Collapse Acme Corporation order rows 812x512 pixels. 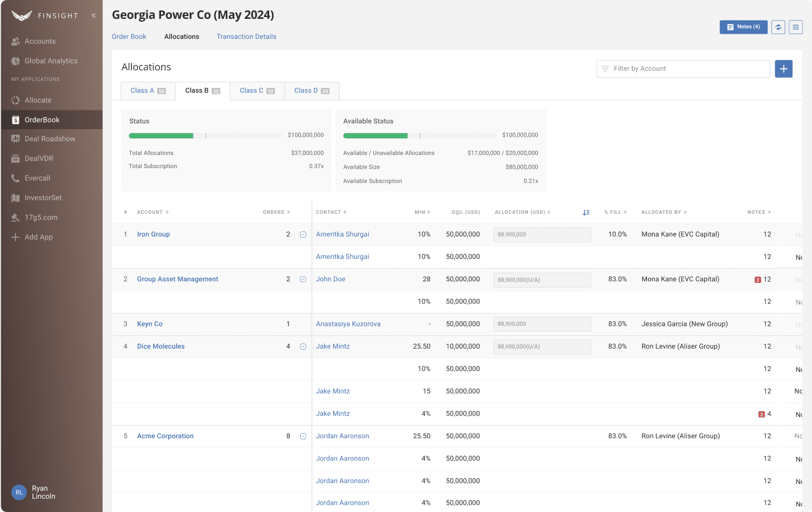click(x=303, y=436)
